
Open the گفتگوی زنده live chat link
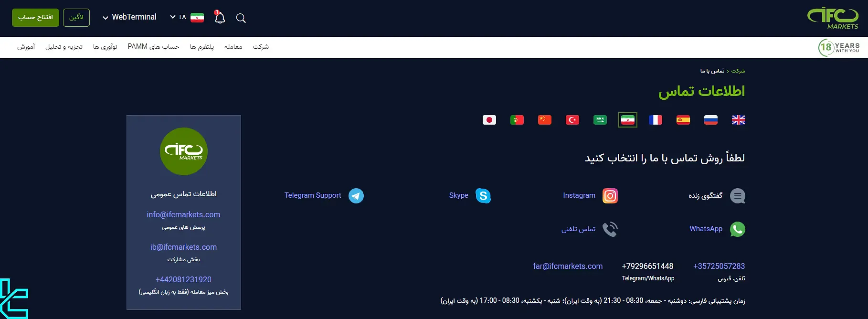pyautogui.click(x=705, y=196)
